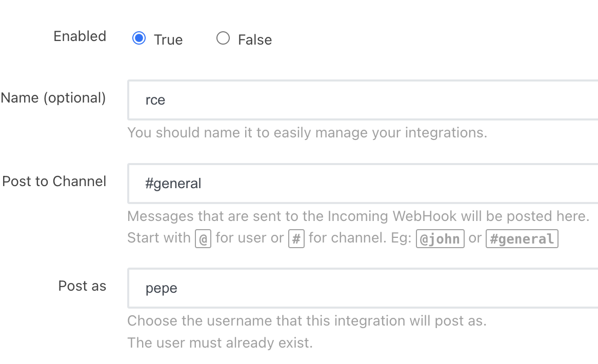Click the '@john' example code tag

click(440, 239)
